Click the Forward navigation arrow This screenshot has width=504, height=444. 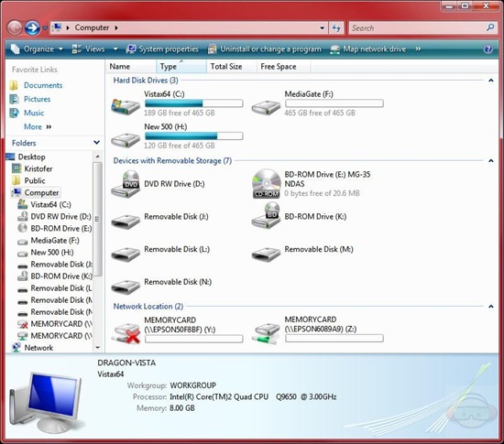click(32, 28)
